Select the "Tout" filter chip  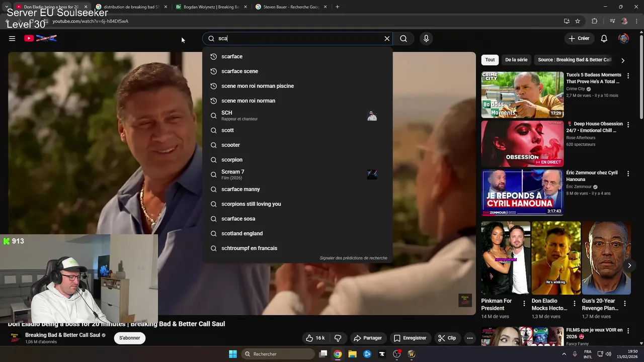click(490, 60)
